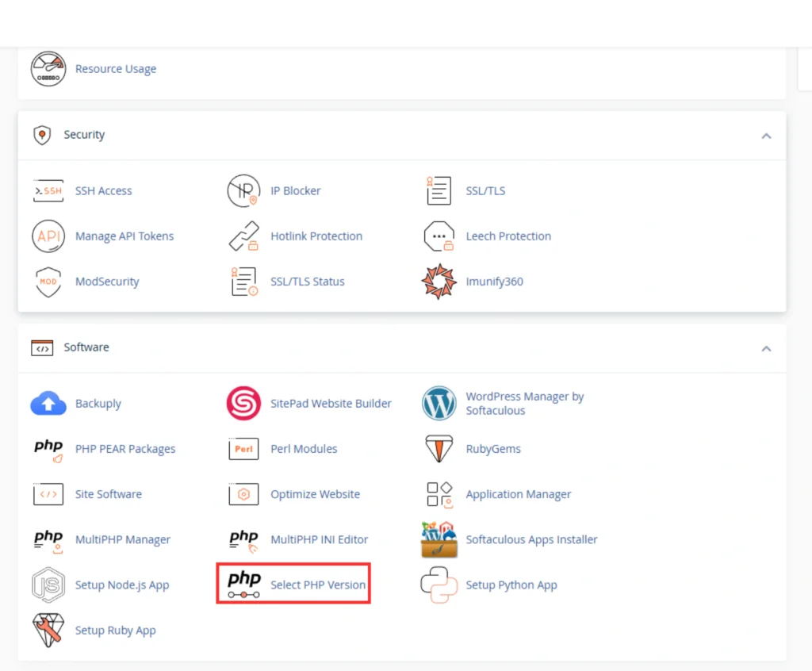
Task: Click the SSL/TLS Status icon
Action: click(243, 282)
